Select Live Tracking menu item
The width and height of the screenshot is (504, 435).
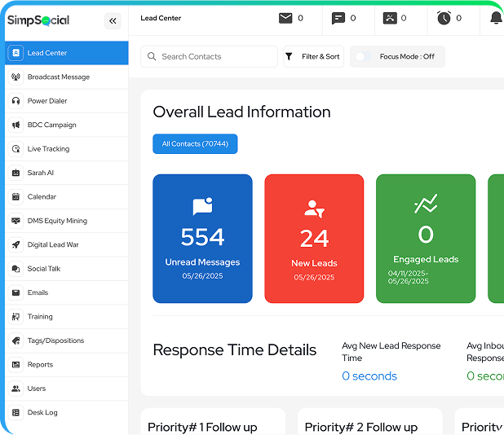(48, 149)
